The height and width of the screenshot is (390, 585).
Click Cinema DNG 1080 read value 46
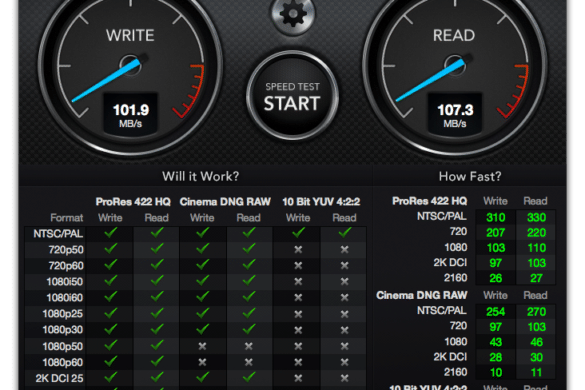tap(536, 342)
